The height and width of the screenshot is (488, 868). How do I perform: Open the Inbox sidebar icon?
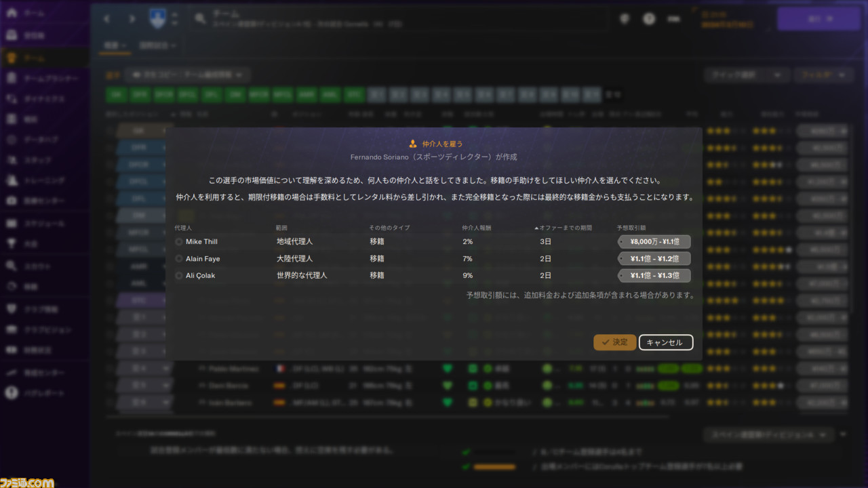(12, 35)
